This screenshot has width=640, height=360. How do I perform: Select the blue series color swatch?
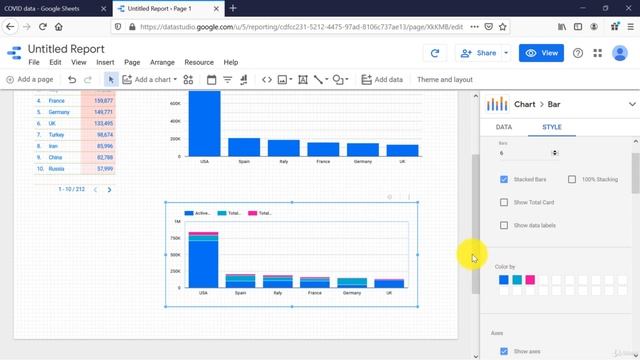[504, 280]
